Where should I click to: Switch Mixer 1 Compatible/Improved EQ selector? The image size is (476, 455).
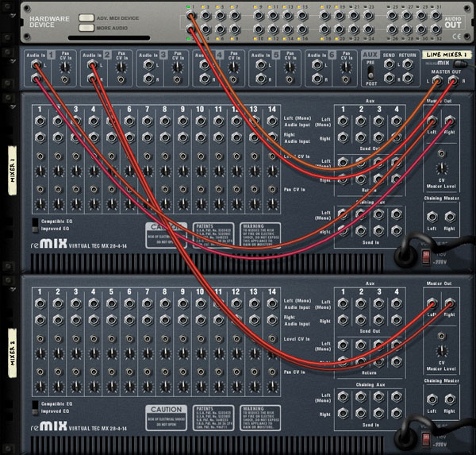tap(35, 226)
